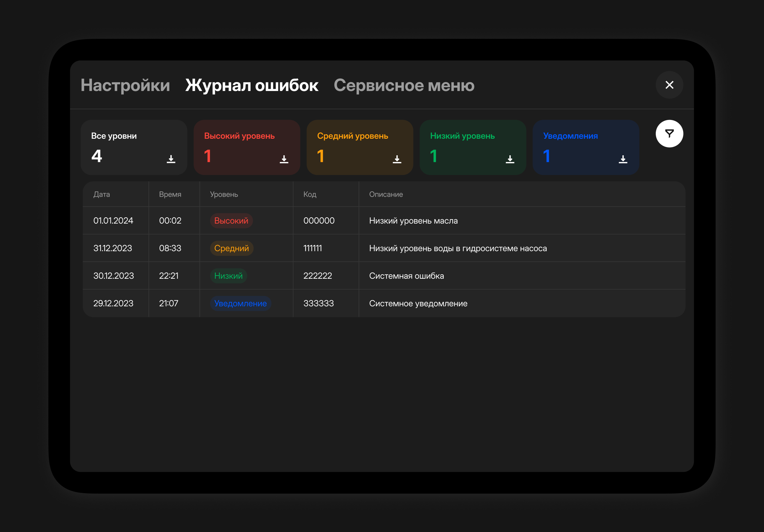Screen dimensions: 764x532
Task: Download the all levels error log
Action: pos(171,159)
